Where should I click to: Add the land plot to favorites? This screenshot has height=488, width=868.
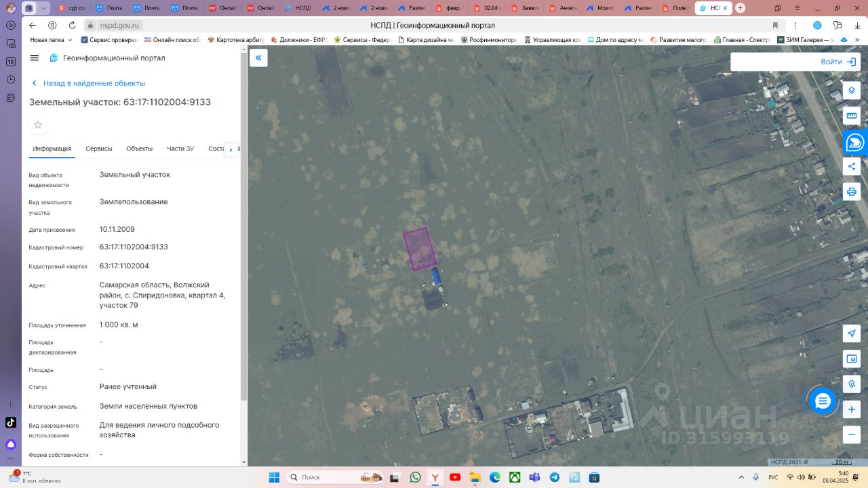coord(38,125)
